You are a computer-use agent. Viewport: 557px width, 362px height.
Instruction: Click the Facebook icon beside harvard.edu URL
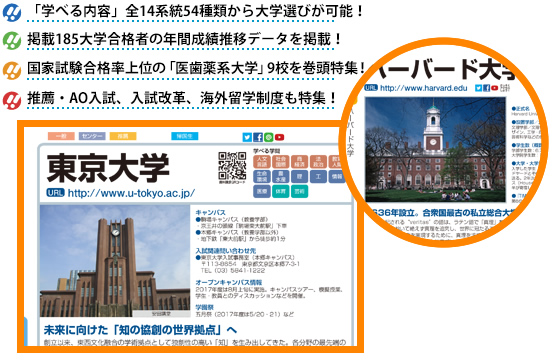coord(486,88)
